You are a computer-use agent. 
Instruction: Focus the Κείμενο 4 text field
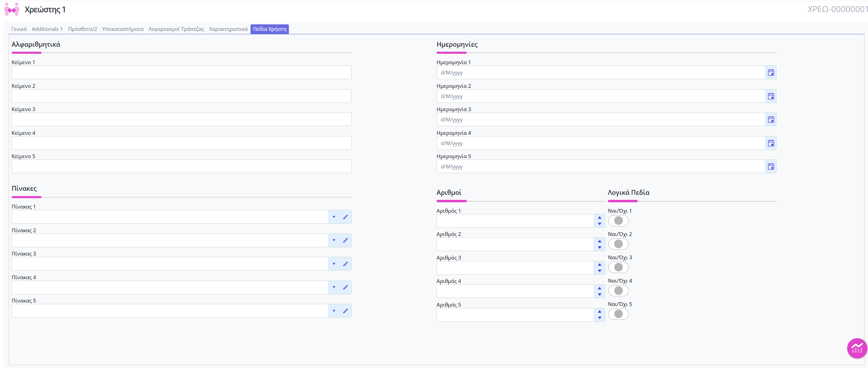point(182,143)
